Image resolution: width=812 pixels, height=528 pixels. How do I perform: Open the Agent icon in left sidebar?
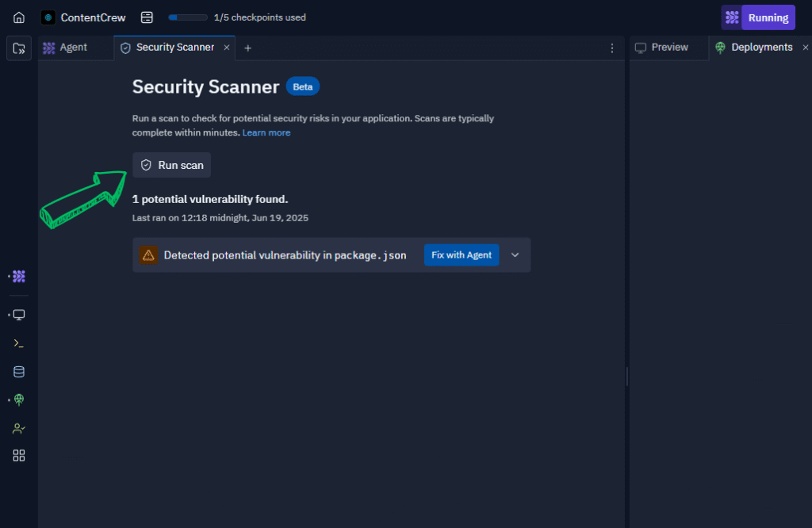(19, 277)
